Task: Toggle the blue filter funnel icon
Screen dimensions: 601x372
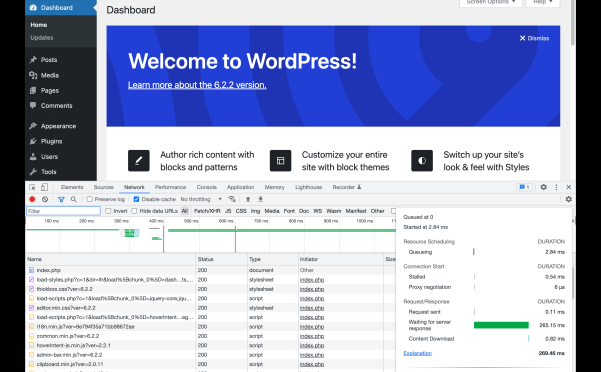Action: [61, 199]
